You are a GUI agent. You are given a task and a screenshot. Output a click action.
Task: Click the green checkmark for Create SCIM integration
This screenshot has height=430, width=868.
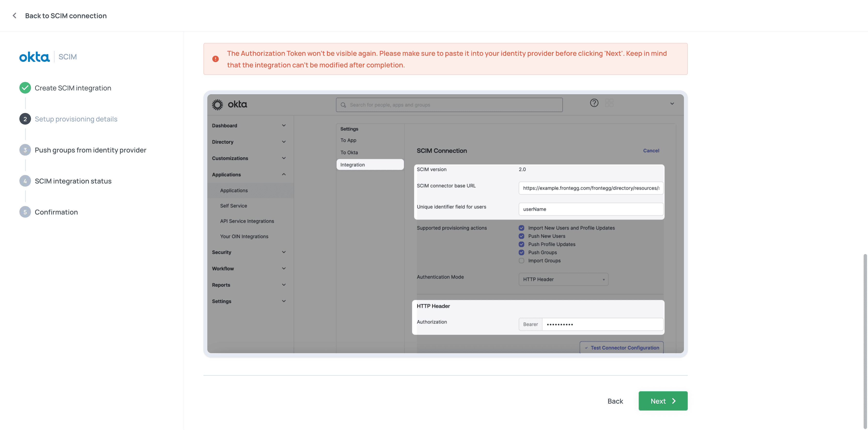point(25,88)
